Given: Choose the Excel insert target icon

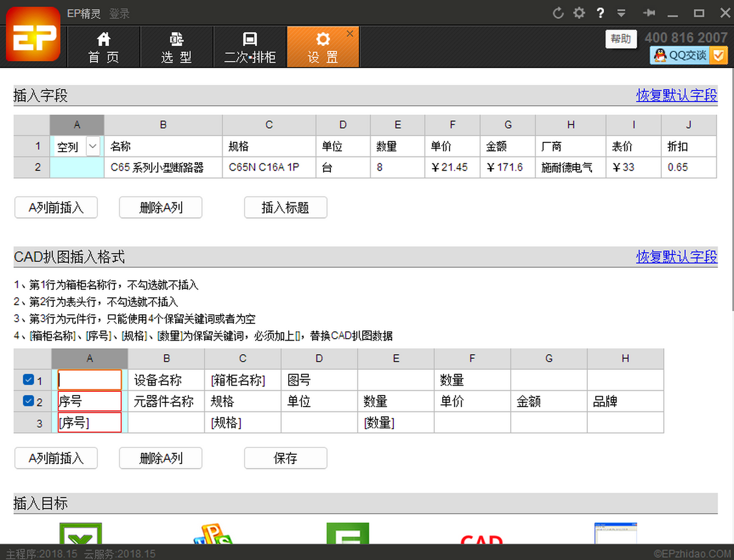Looking at the screenshot, I should pyautogui.click(x=81, y=533).
